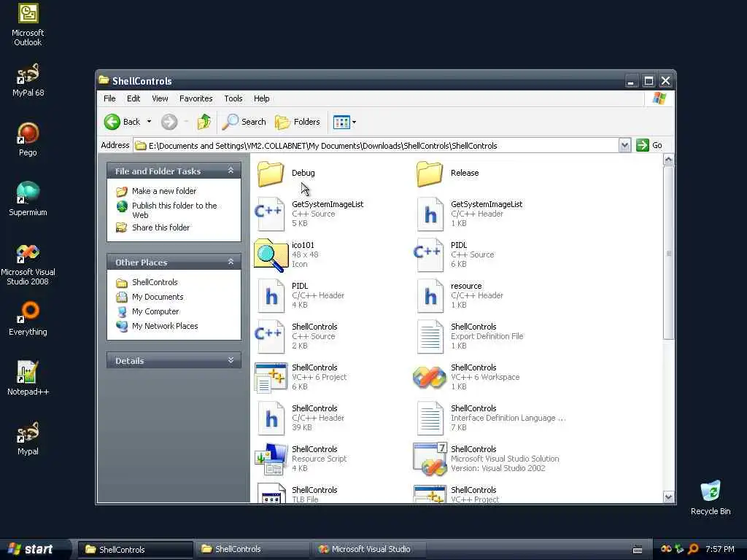Go to ShellControls in Other Places

point(155,282)
